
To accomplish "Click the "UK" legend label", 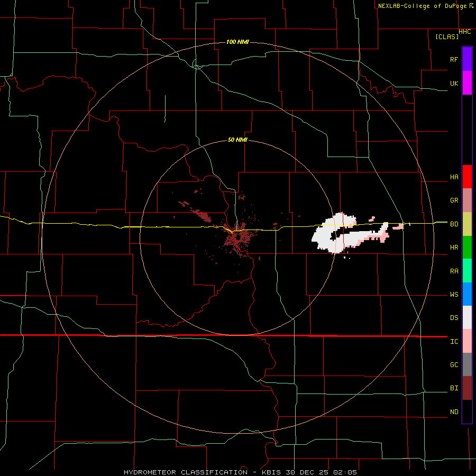I will tap(454, 84).
